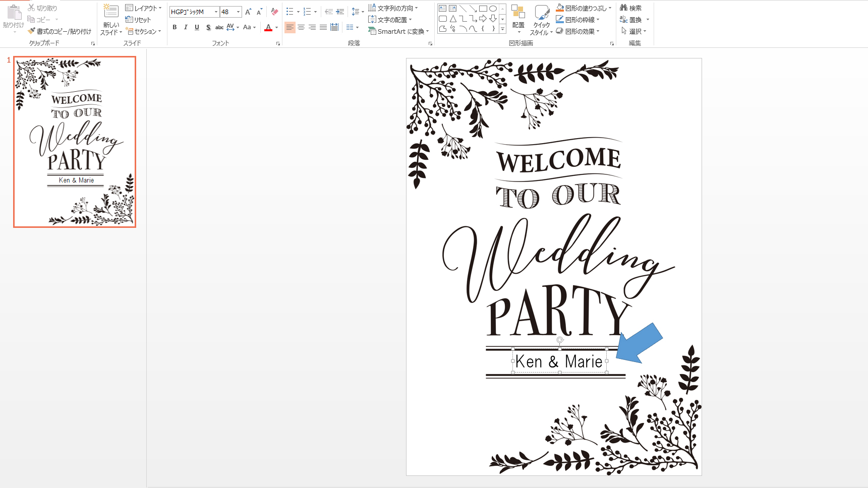Toggle italic formatting

(186, 27)
